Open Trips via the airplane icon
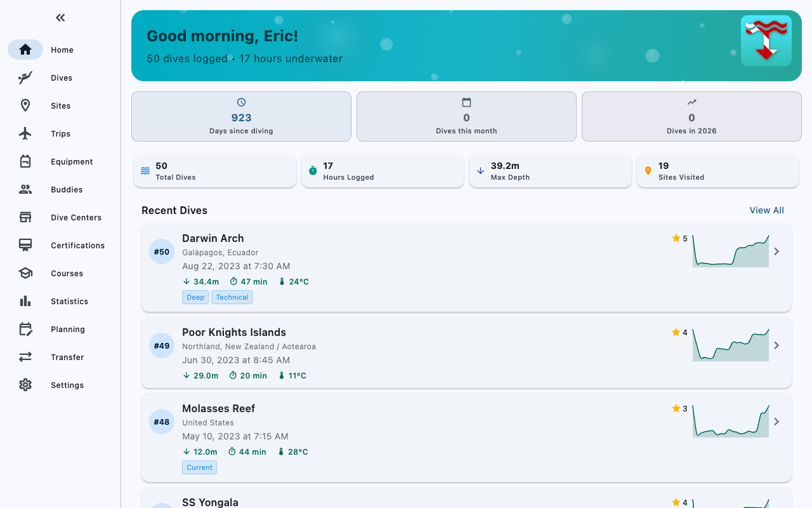The width and height of the screenshot is (812, 508). click(x=25, y=133)
